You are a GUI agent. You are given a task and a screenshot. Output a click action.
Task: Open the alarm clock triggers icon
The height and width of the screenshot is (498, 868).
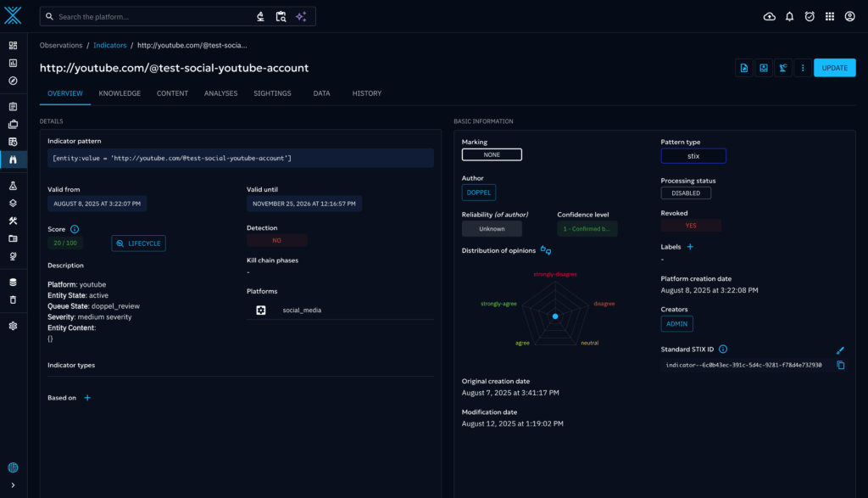click(x=810, y=16)
